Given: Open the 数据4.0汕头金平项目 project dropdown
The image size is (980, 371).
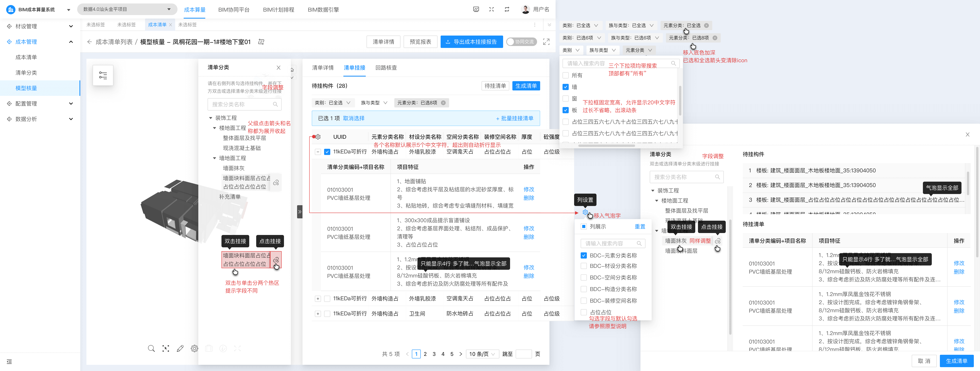Looking at the screenshot, I should (127, 9).
